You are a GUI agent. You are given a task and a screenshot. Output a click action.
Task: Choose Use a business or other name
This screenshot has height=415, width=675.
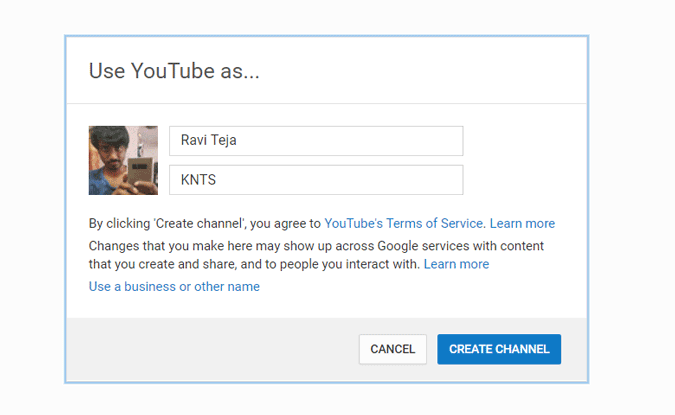click(x=174, y=287)
